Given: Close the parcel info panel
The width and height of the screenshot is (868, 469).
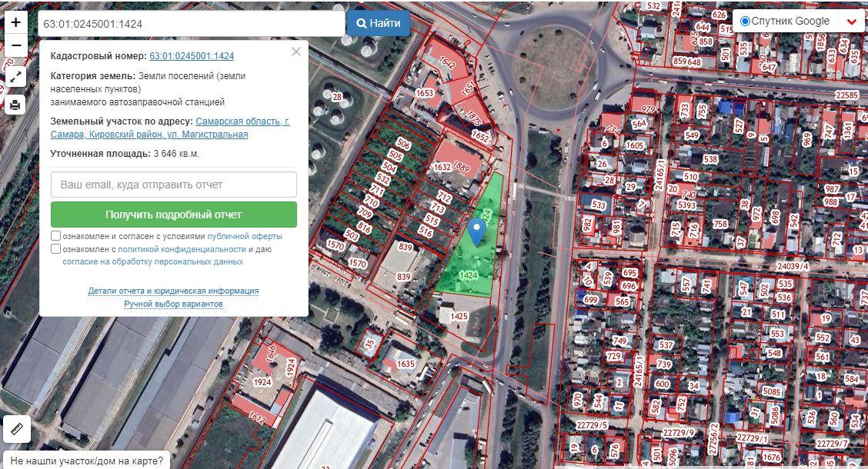Looking at the screenshot, I should [296, 52].
